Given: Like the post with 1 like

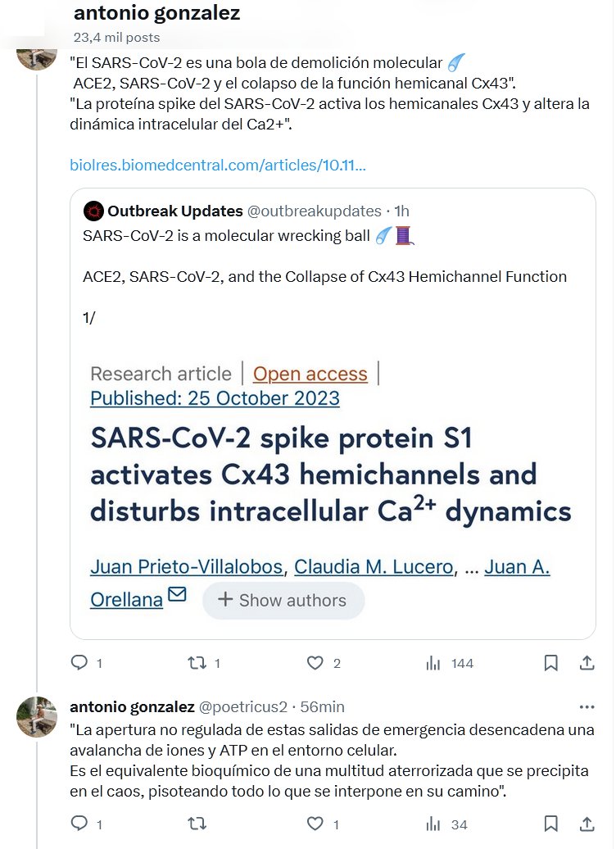Looking at the screenshot, I should [315, 824].
